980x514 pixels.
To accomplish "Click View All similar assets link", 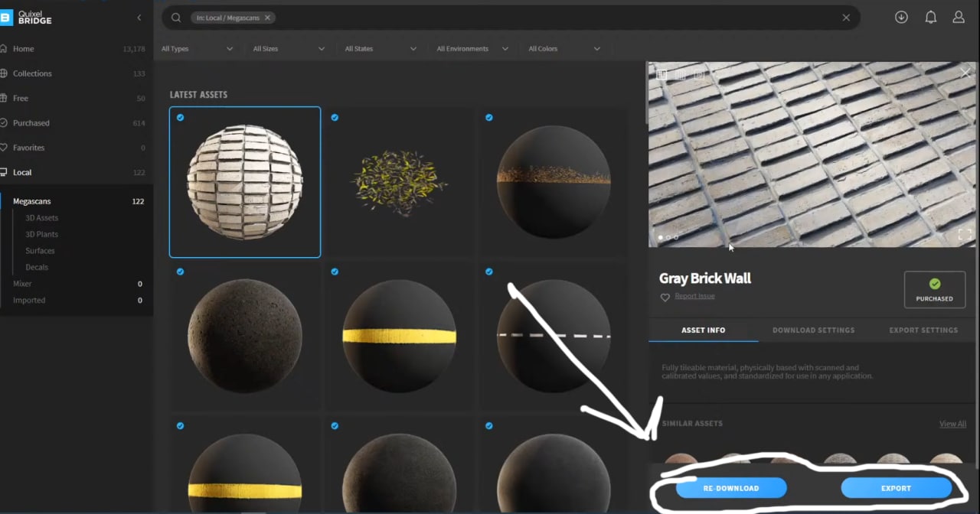I will tap(952, 424).
